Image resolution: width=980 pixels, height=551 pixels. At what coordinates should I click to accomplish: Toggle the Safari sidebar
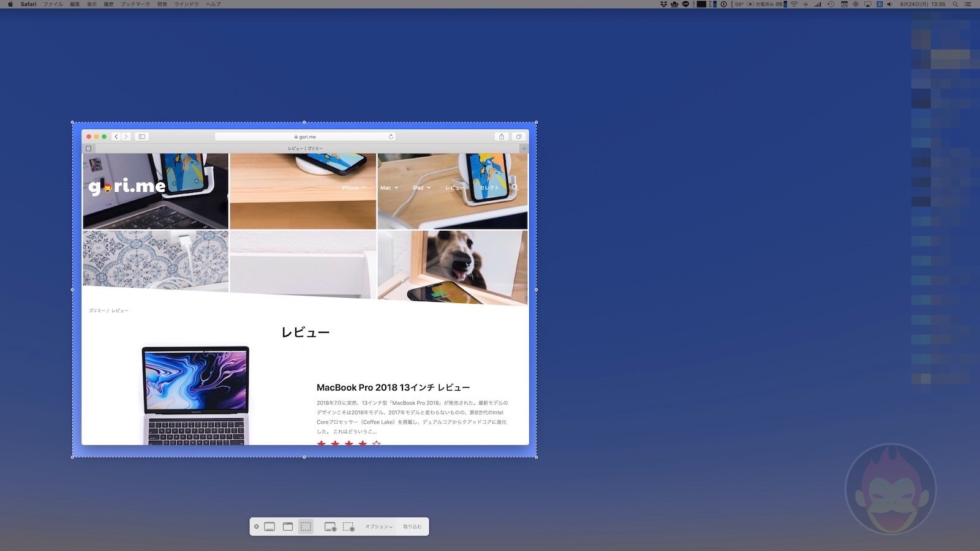click(x=142, y=137)
